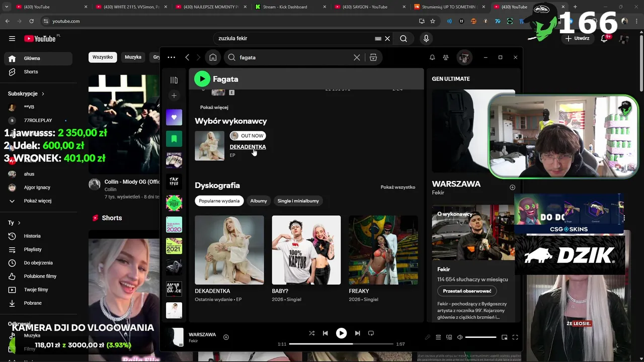Go back in Spotify navigation
The width and height of the screenshot is (644, 362).
[x=187, y=57]
